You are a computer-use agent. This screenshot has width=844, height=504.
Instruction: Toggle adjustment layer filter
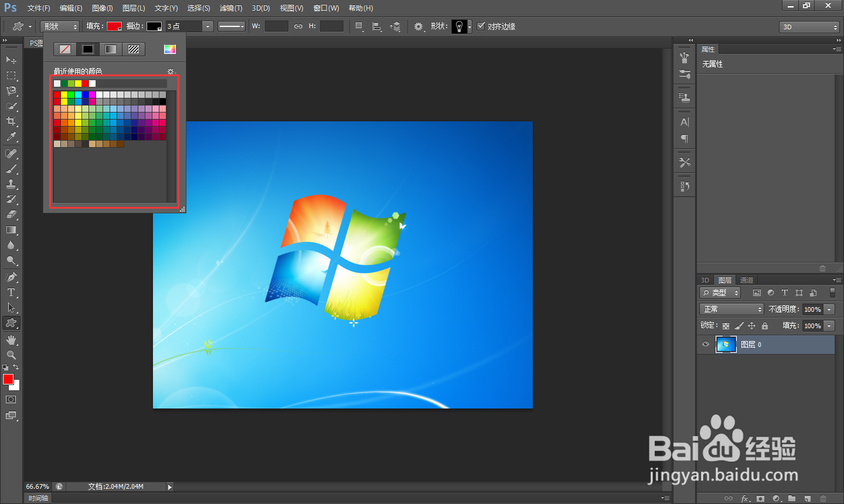click(x=771, y=292)
